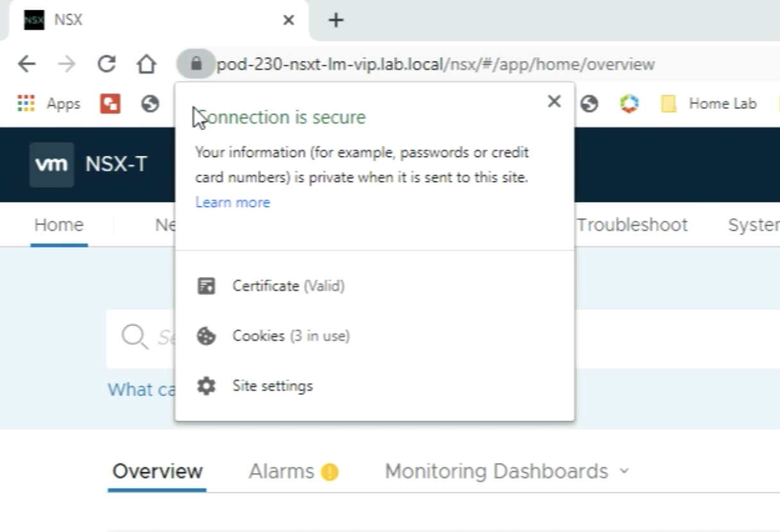The image size is (780, 532).
Task: Switch to the Troubleshoot tab
Action: tap(632, 225)
